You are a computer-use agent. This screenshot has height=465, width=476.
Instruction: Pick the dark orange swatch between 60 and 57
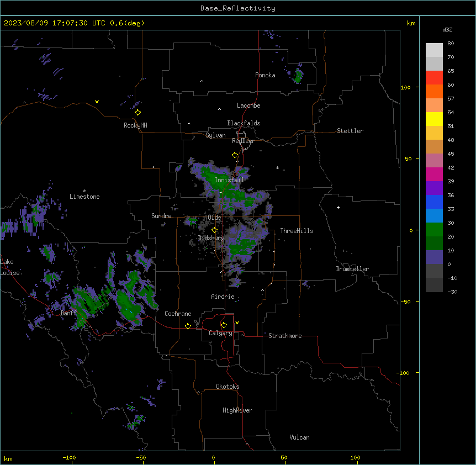coord(434,91)
